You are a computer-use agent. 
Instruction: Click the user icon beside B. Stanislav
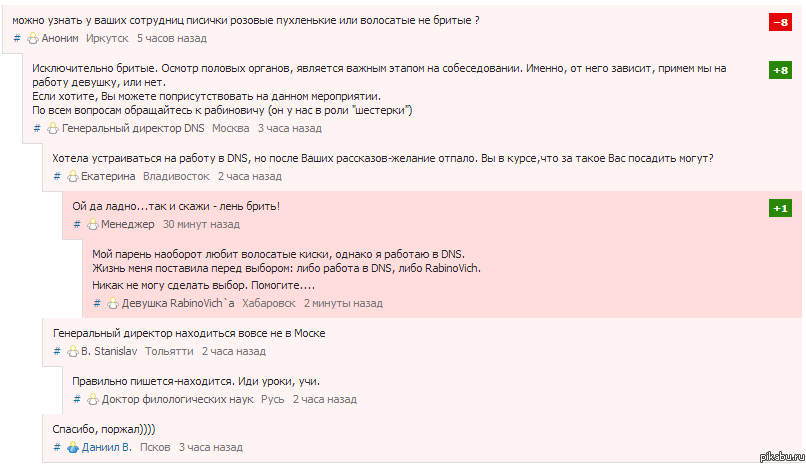(73, 352)
